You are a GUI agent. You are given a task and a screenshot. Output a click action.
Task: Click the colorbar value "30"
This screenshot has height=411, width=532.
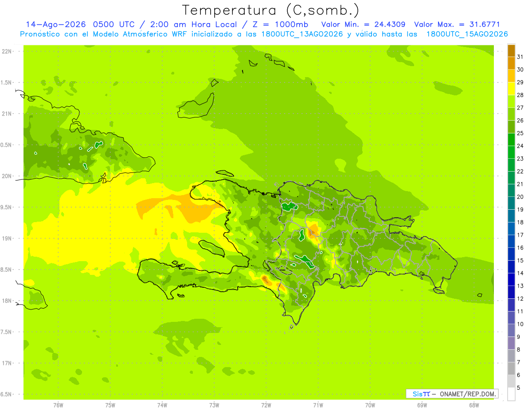click(x=521, y=70)
